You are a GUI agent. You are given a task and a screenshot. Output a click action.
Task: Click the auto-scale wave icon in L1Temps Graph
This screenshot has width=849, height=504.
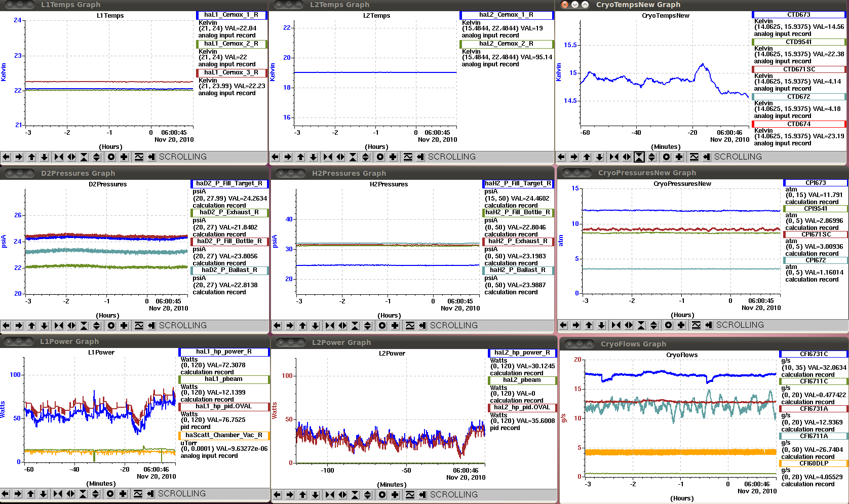[139, 157]
